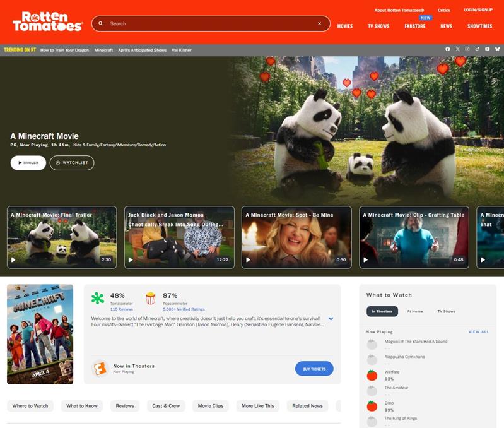Click the Fandango icon beside Now in Theaters

[100, 369]
